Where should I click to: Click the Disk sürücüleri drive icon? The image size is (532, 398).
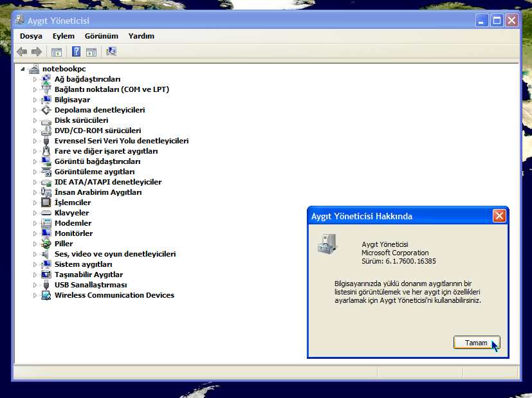(46, 121)
